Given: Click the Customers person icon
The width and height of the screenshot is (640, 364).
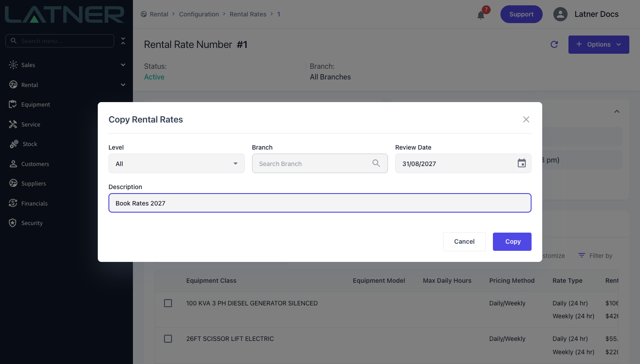Looking at the screenshot, I should point(13,164).
